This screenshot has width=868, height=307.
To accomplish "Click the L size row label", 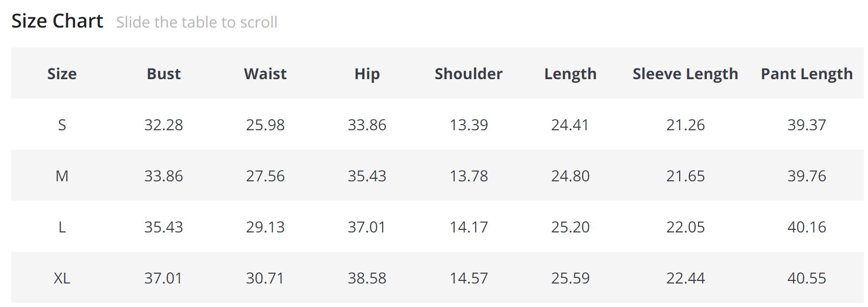I will (62, 227).
